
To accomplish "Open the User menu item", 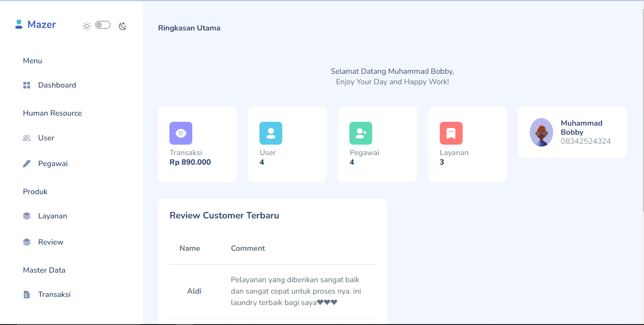I will (x=46, y=138).
